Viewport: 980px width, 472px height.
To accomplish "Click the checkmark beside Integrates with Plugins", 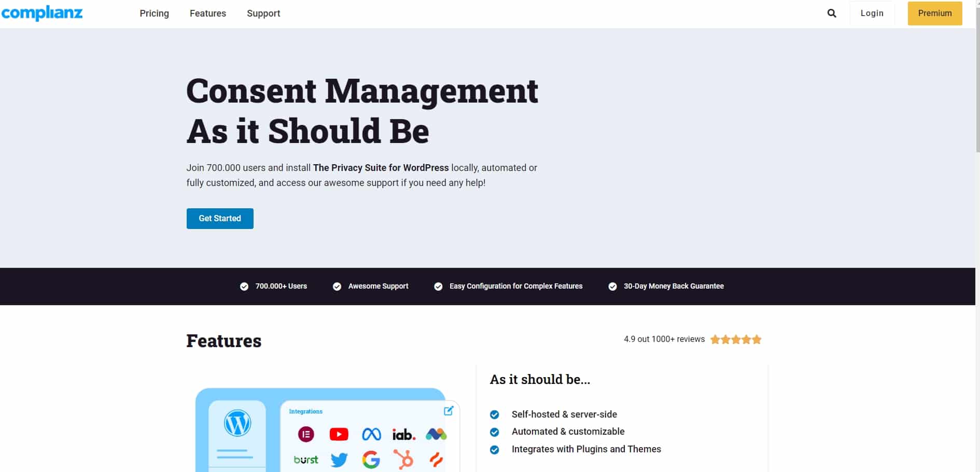I will [495, 450].
